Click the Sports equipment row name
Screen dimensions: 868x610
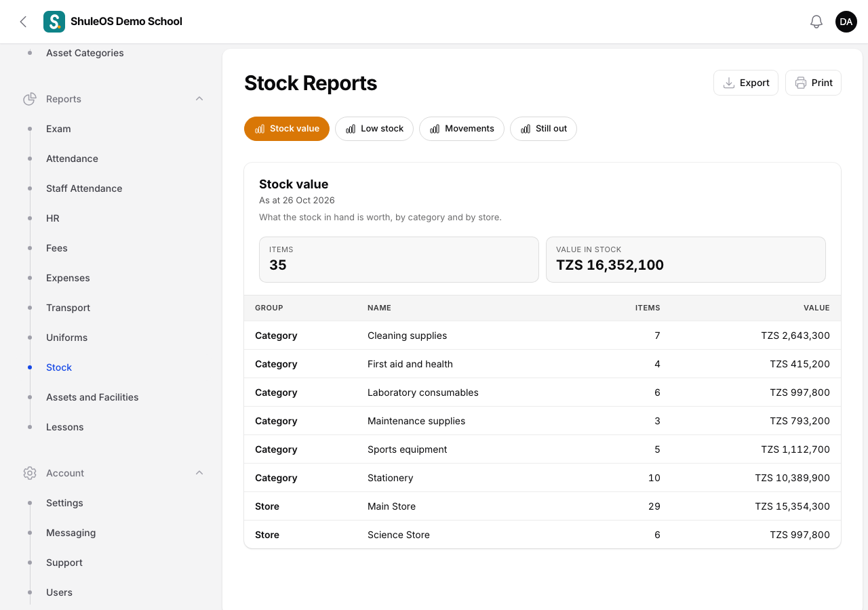click(x=408, y=449)
